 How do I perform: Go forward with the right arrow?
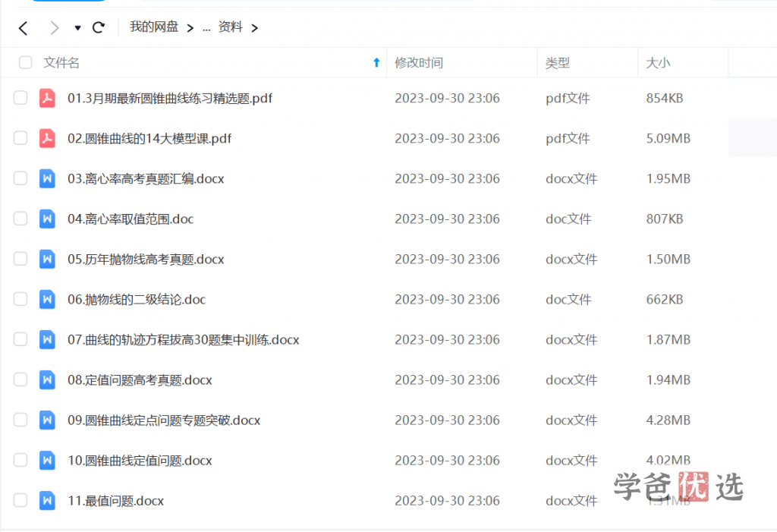tap(55, 28)
